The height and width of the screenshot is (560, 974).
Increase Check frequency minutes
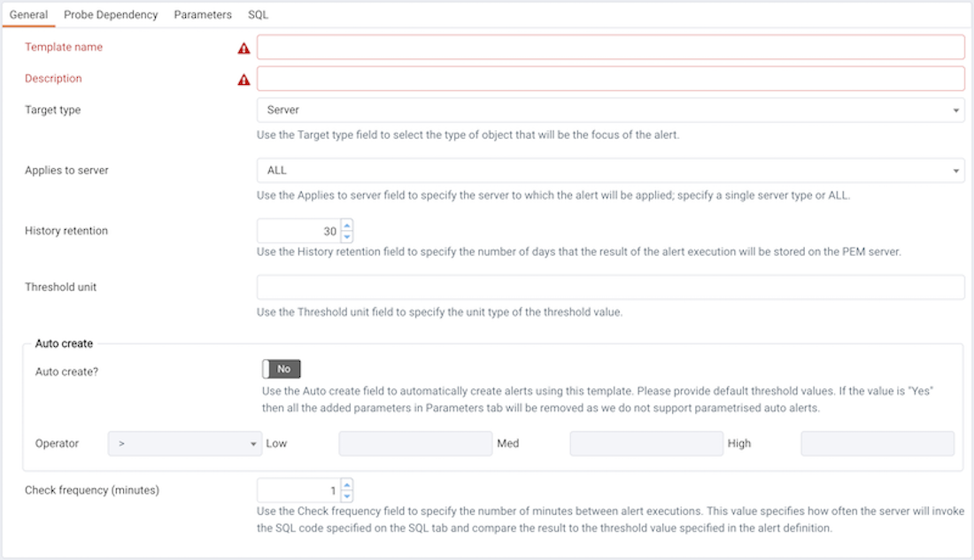click(347, 484)
